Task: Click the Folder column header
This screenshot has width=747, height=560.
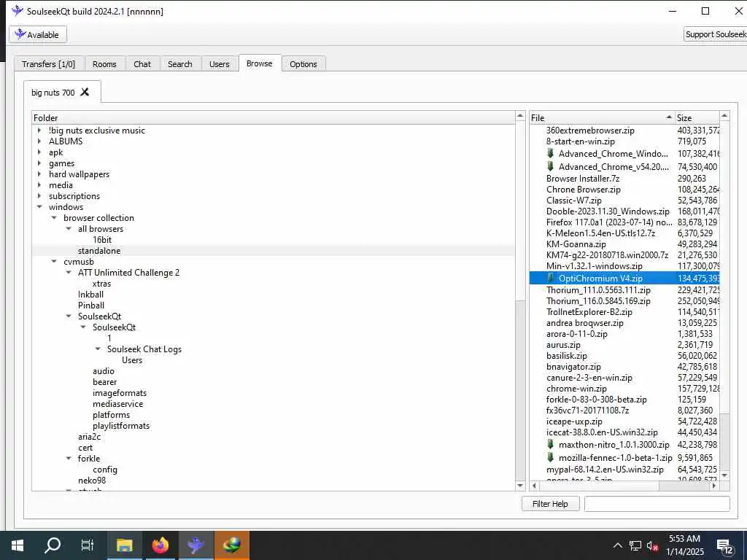Action: click(274, 117)
